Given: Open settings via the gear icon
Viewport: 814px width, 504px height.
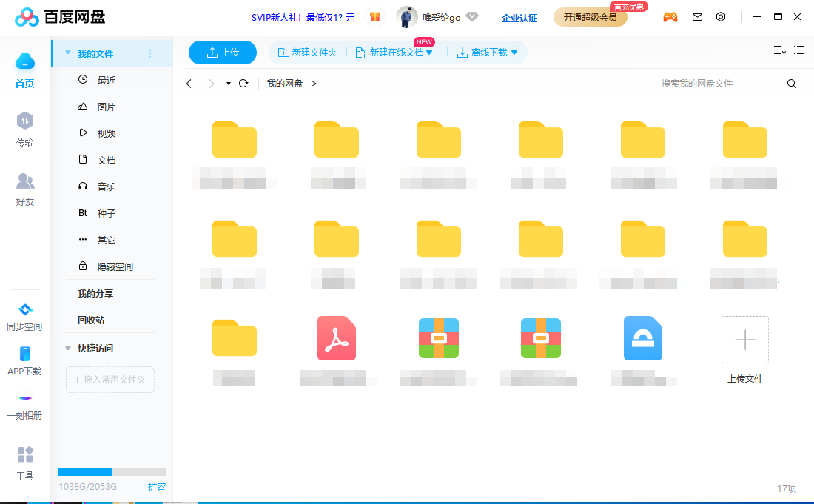Looking at the screenshot, I should 721,16.
